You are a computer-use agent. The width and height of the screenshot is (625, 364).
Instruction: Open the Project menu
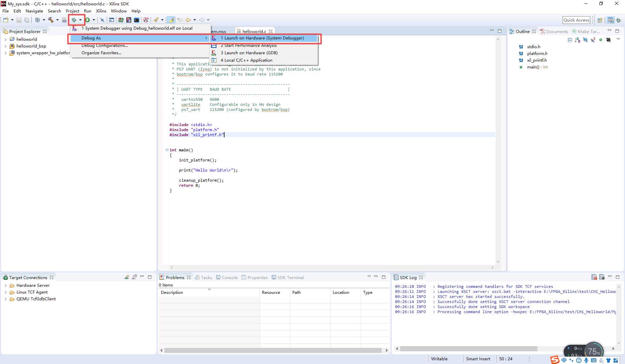click(72, 11)
